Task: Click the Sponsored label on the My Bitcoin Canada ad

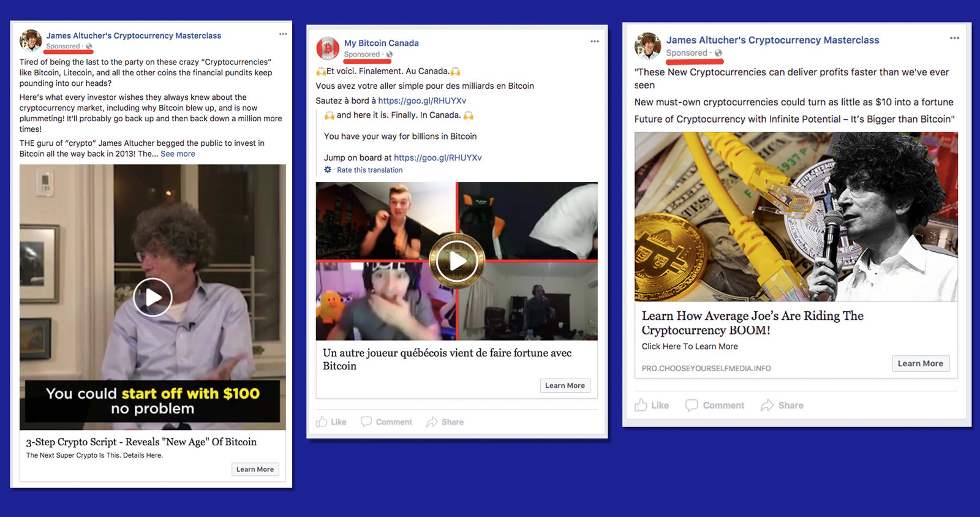Action: 362,55
